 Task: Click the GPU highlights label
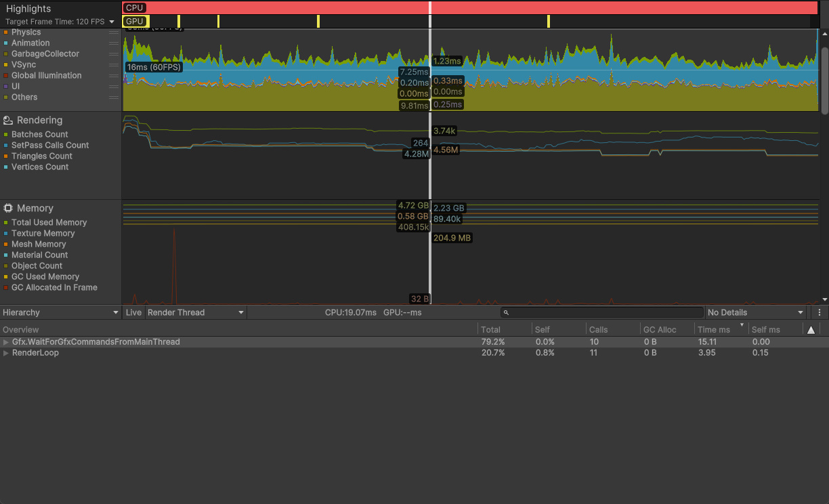(135, 21)
